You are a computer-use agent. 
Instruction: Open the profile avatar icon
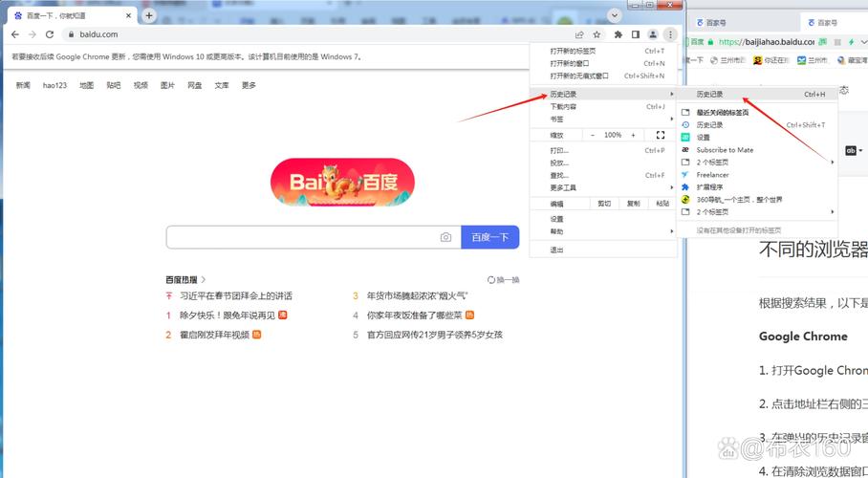pos(653,34)
